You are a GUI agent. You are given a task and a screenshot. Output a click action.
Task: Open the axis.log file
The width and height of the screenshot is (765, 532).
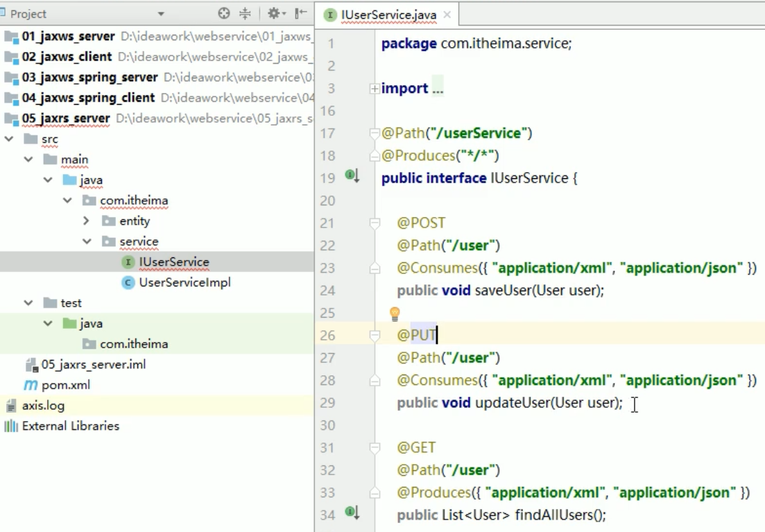(43, 405)
